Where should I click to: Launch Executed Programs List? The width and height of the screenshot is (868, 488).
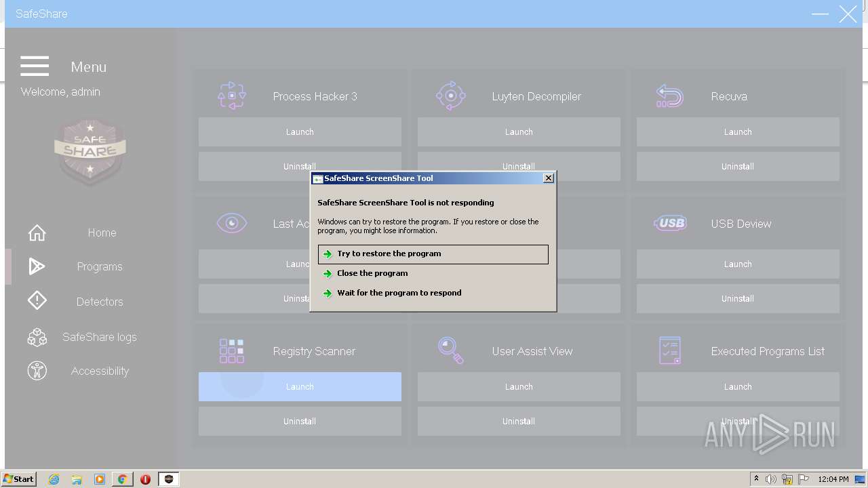pos(738,387)
